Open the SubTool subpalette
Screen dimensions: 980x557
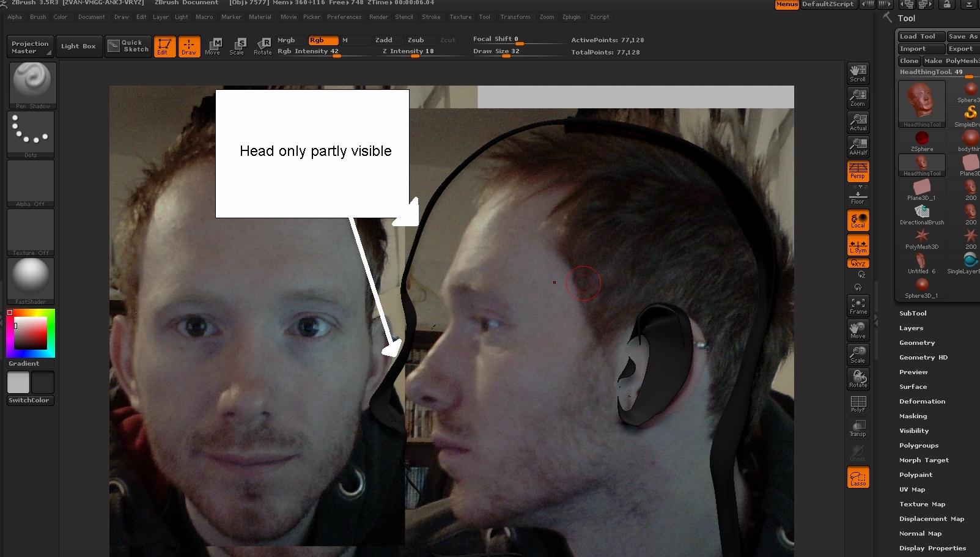[913, 313]
